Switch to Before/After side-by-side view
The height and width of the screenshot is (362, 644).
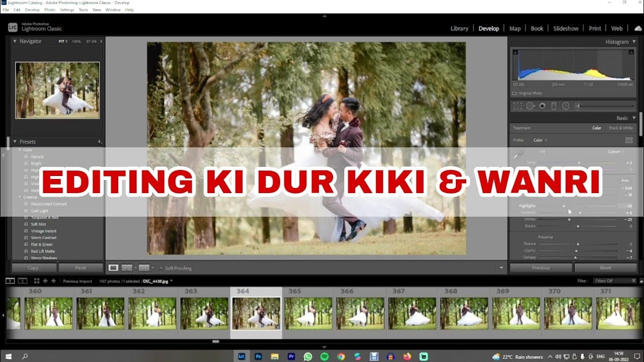[128, 268]
